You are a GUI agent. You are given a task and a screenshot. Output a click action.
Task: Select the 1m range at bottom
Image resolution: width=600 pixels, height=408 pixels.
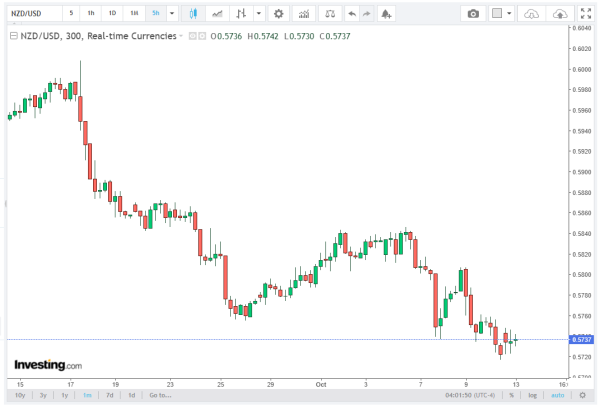(87, 395)
